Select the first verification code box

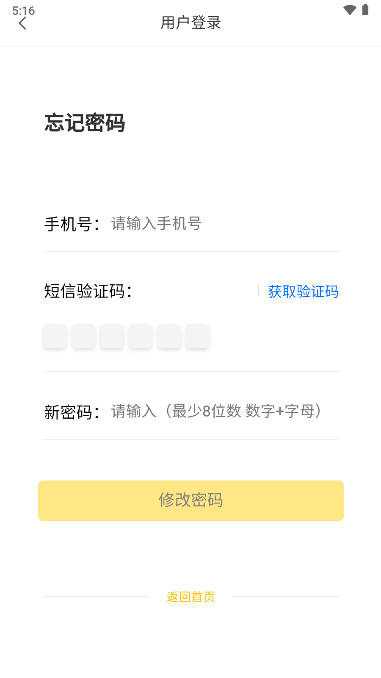click(55, 336)
